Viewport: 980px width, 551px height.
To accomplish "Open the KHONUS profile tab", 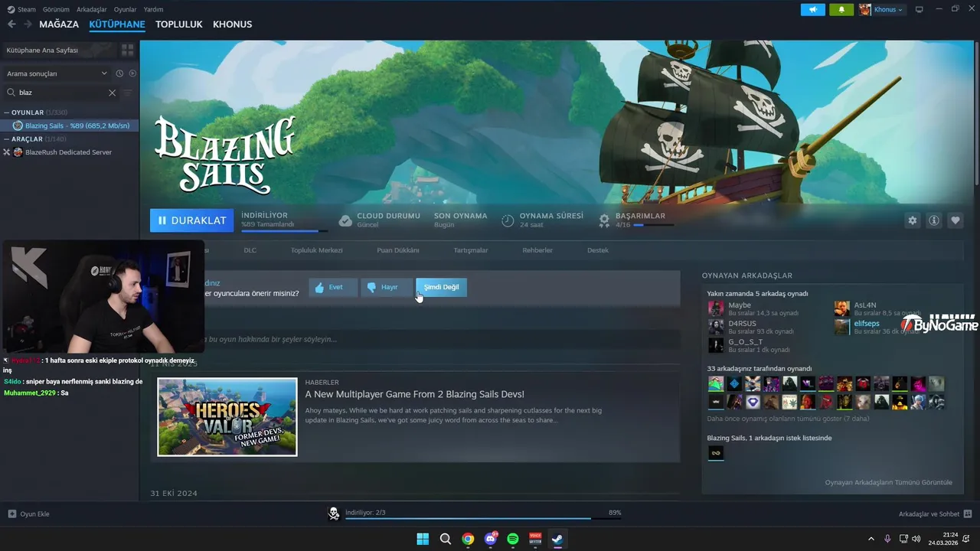I will [232, 24].
